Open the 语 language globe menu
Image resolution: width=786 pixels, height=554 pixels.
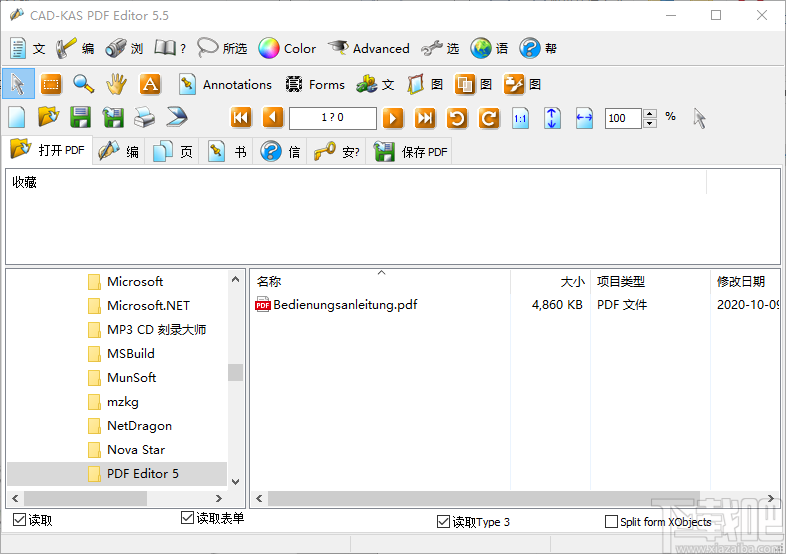489,49
